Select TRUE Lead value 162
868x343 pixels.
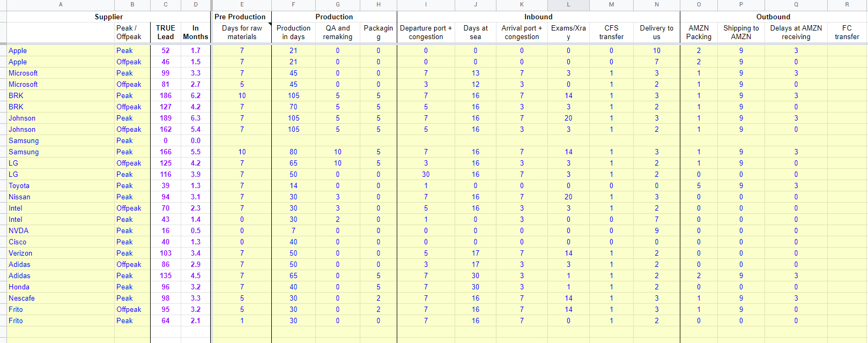click(166, 129)
